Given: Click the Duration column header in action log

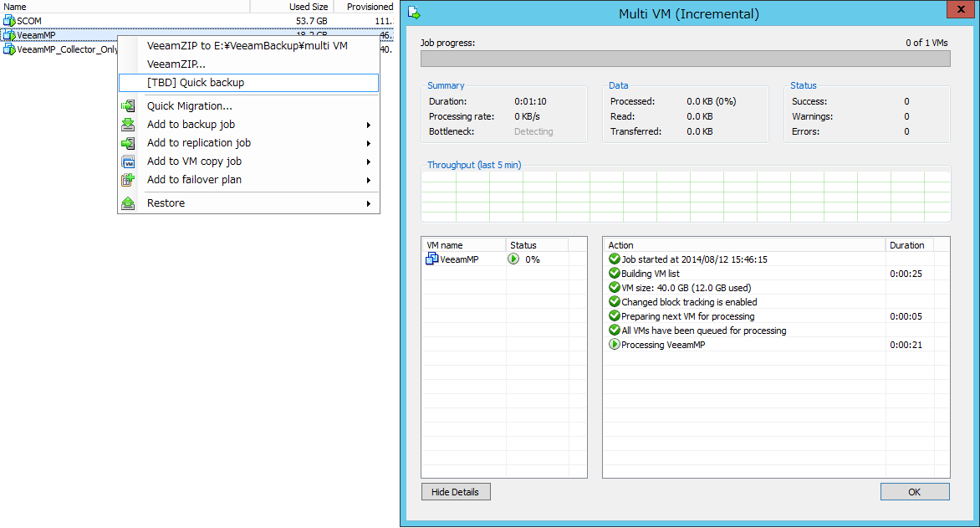Looking at the screenshot, I should point(910,245).
